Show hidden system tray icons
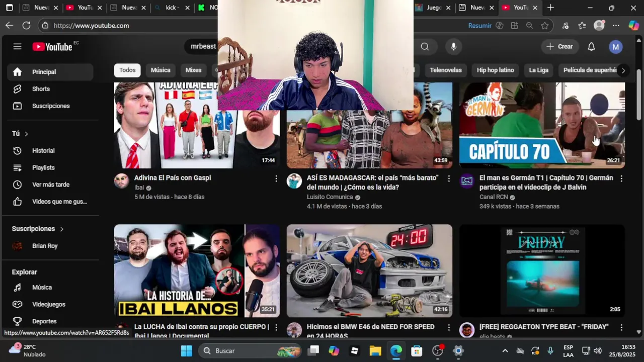The height and width of the screenshot is (362, 644). point(505,351)
